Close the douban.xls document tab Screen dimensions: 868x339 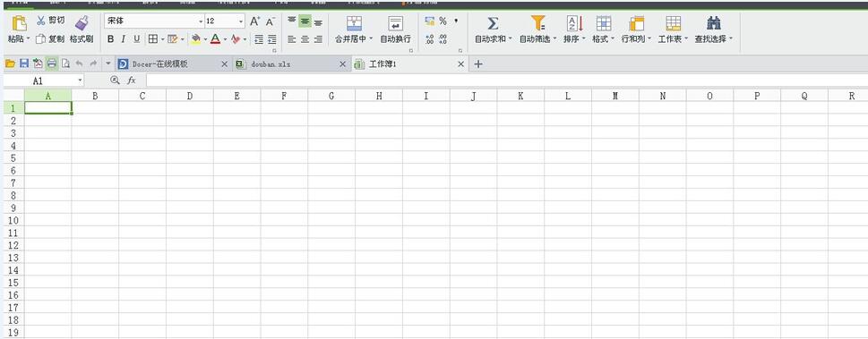pyautogui.click(x=343, y=64)
